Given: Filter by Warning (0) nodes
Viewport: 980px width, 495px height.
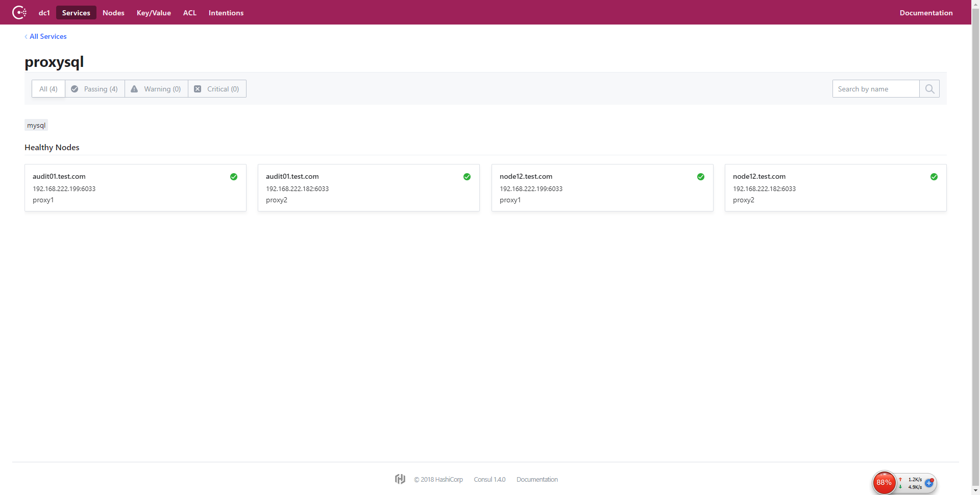Looking at the screenshot, I should (x=157, y=89).
